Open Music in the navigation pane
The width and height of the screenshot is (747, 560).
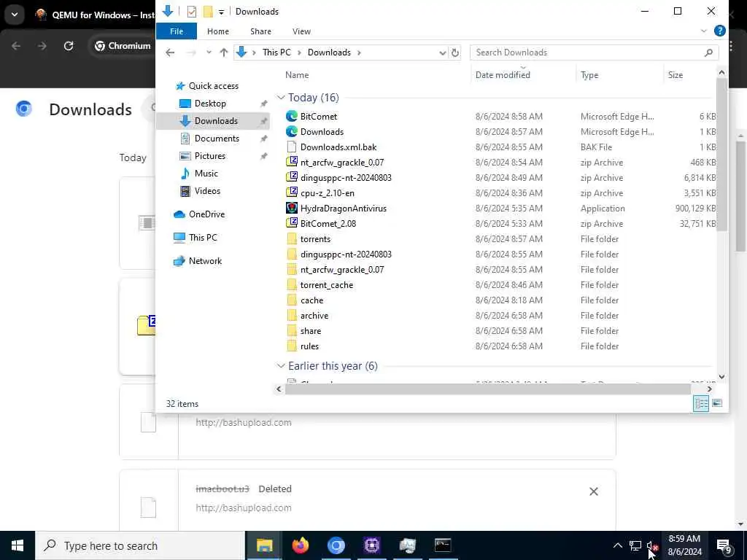coord(206,174)
